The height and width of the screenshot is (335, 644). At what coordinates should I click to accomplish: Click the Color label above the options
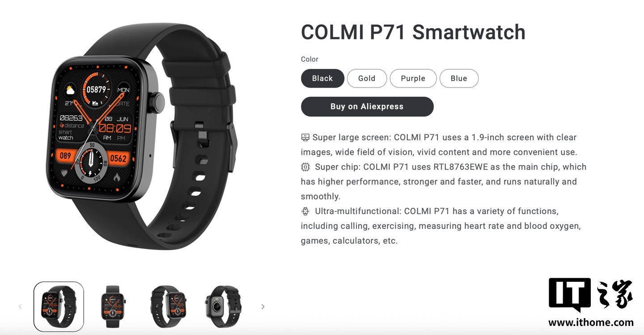tap(309, 59)
